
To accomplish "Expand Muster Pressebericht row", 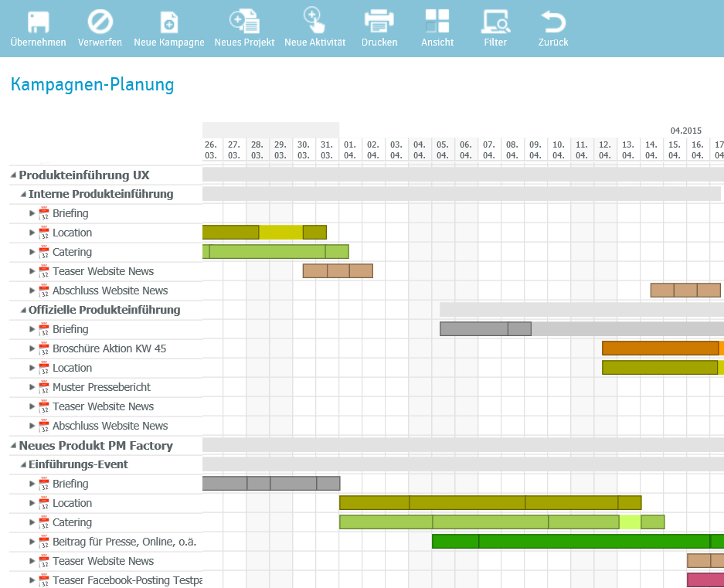I will [x=32, y=387].
